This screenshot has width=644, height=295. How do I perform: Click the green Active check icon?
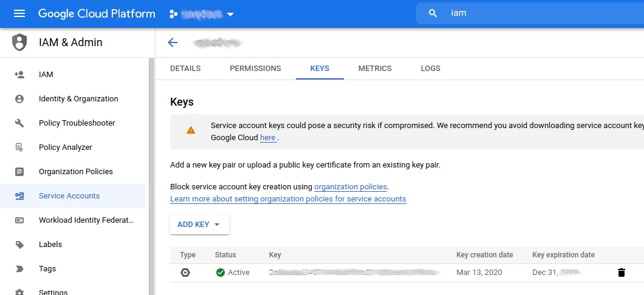click(x=220, y=273)
